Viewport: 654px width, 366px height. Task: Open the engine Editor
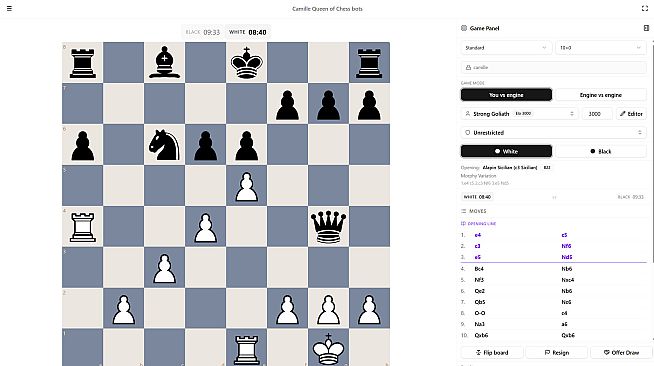[x=631, y=113]
